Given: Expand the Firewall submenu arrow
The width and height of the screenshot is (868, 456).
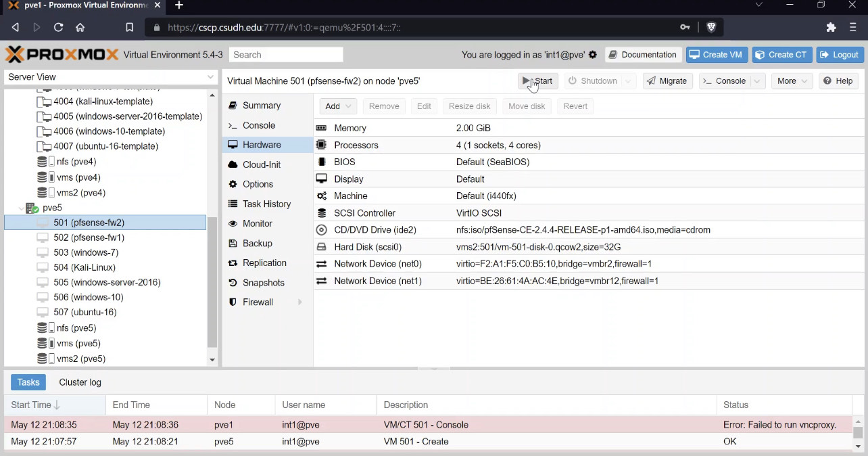Looking at the screenshot, I should point(299,302).
